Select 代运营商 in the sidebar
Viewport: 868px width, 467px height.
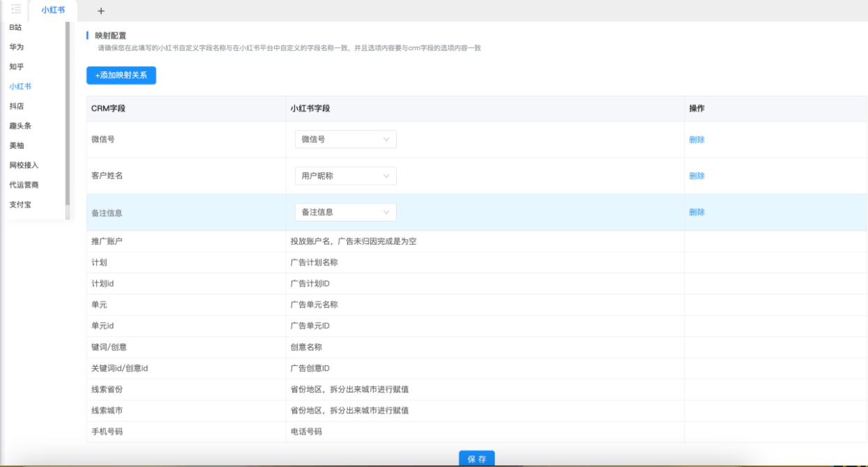tap(24, 185)
